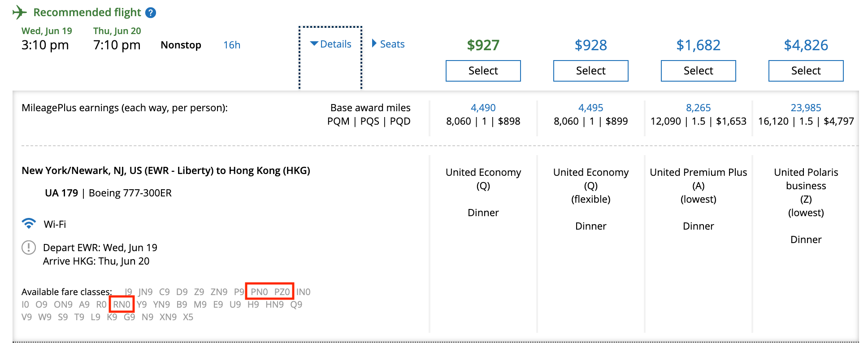Screen dimensions: 868x348
Task: Click the 8,265 base award miles
Action: [698, 108]
